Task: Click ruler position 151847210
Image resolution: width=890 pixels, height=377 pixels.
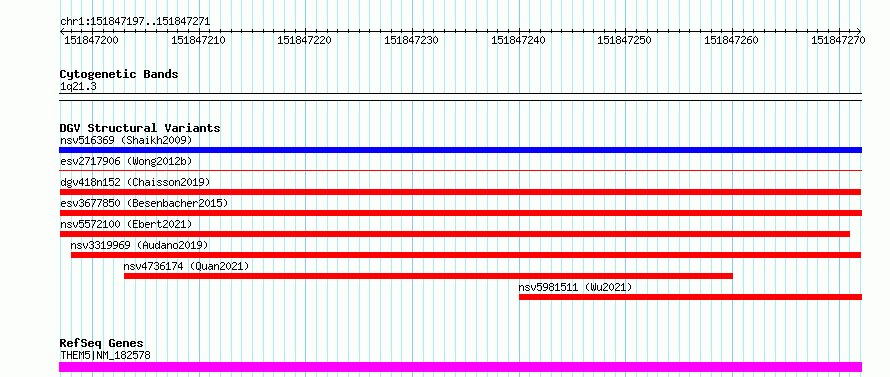Action: click(198, 40)
